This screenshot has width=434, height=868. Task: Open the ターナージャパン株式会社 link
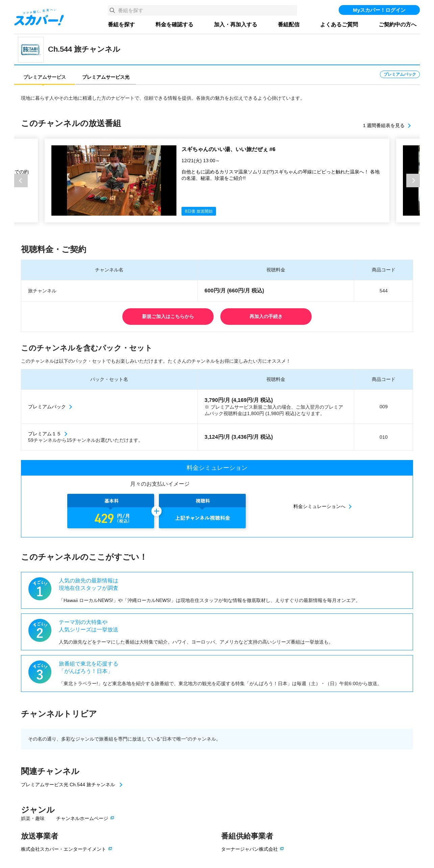249,849
